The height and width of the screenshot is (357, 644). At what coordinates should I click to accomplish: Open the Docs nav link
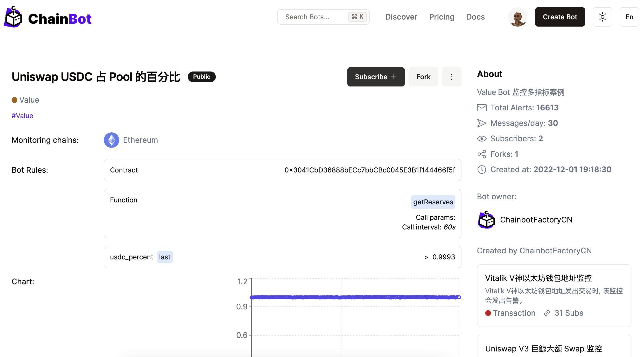pos(475,17)
